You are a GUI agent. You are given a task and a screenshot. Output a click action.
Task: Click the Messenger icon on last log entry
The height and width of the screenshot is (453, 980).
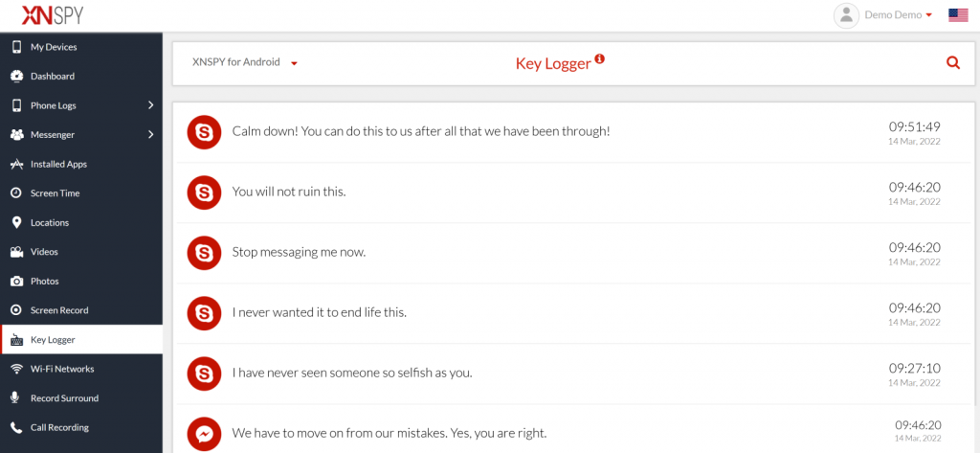pos(204,433)
